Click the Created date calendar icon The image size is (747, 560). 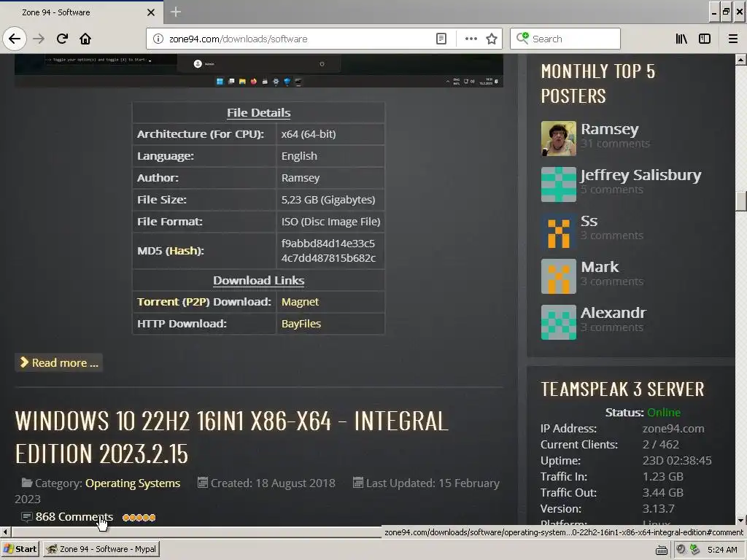(203, 483)
